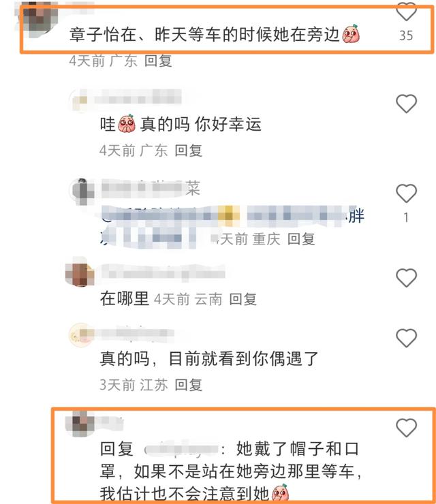Reply to the '你好幸运' comment
The width and height of the screenshot is (436, 504).
[x=188, y=151]
